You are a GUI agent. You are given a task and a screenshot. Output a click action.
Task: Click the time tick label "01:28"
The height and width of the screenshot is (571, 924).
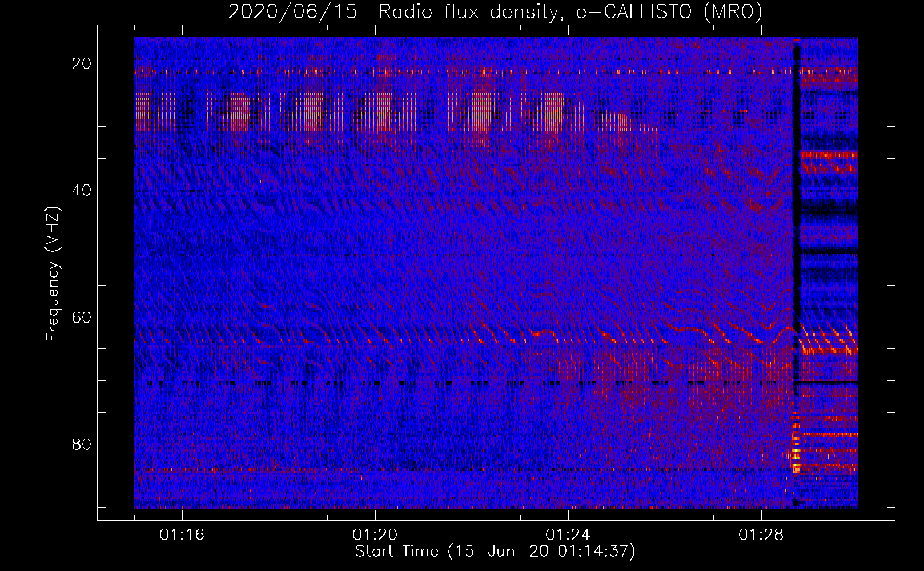click(761, 534)
